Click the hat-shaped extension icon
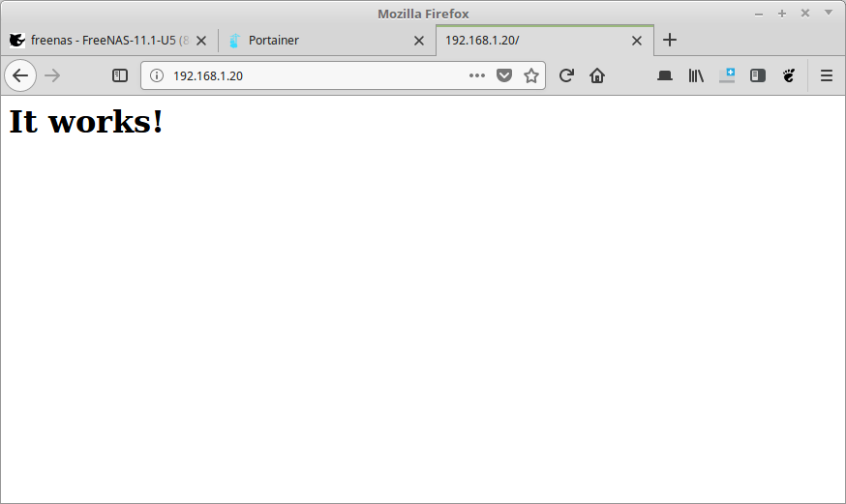 (665, 75)
